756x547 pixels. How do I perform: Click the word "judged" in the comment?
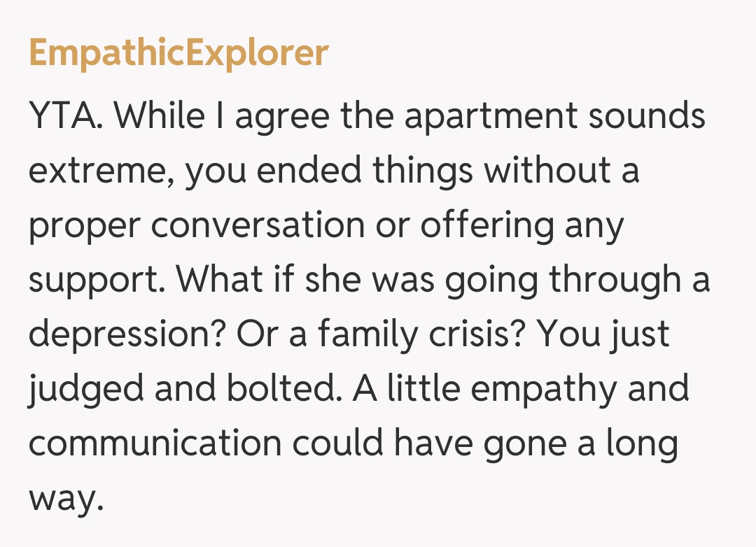click(85, 390)
